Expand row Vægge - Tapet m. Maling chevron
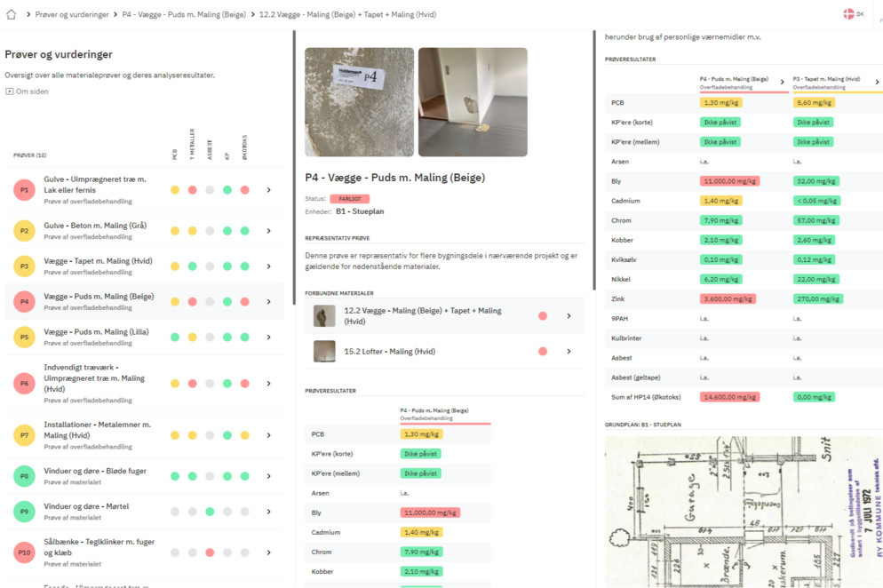This screenshot has width=883, height=588. pyautogui.click(x=268, y=266)
